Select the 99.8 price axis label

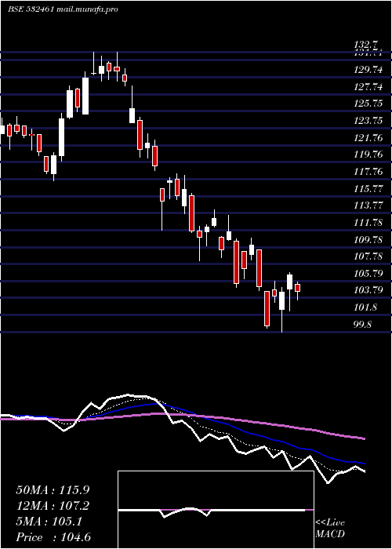click(362, 325)
